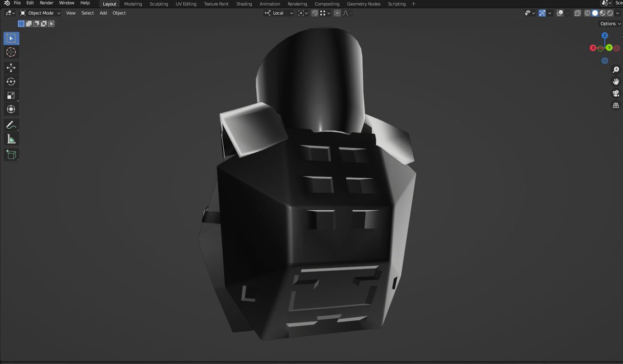Viewport: 623px width, 364px height.
Task: Set selection mode to Intersect
Action: [x=51, y=23]
